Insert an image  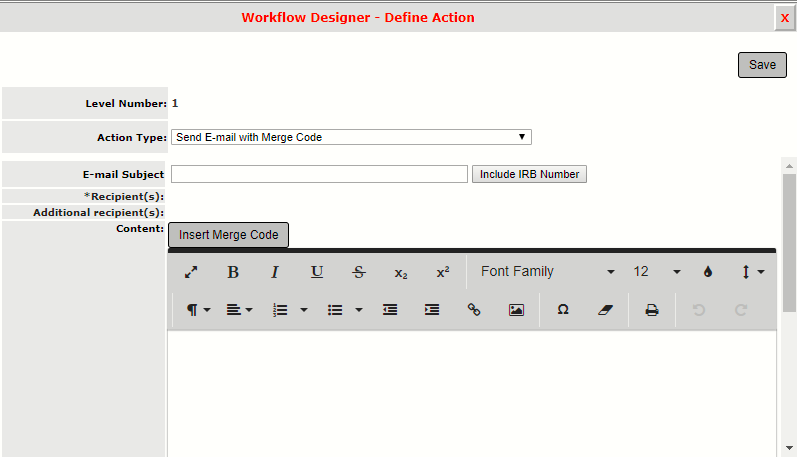[x=516, y=310]
